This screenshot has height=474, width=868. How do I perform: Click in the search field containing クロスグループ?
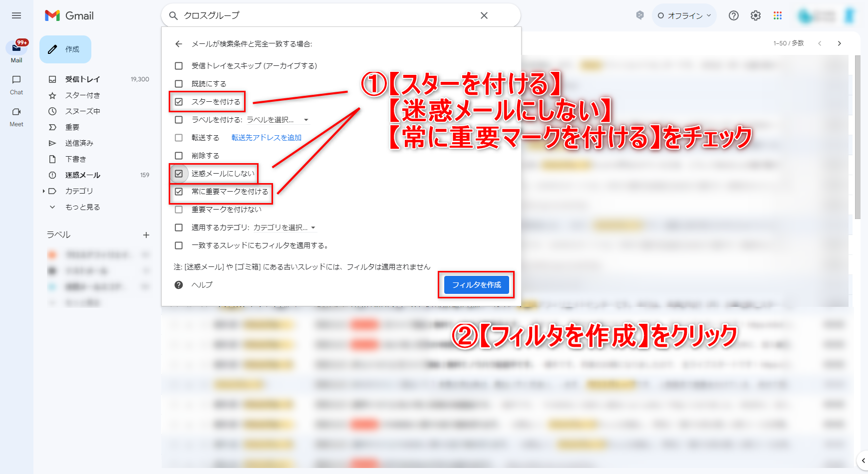click(324, 15)
